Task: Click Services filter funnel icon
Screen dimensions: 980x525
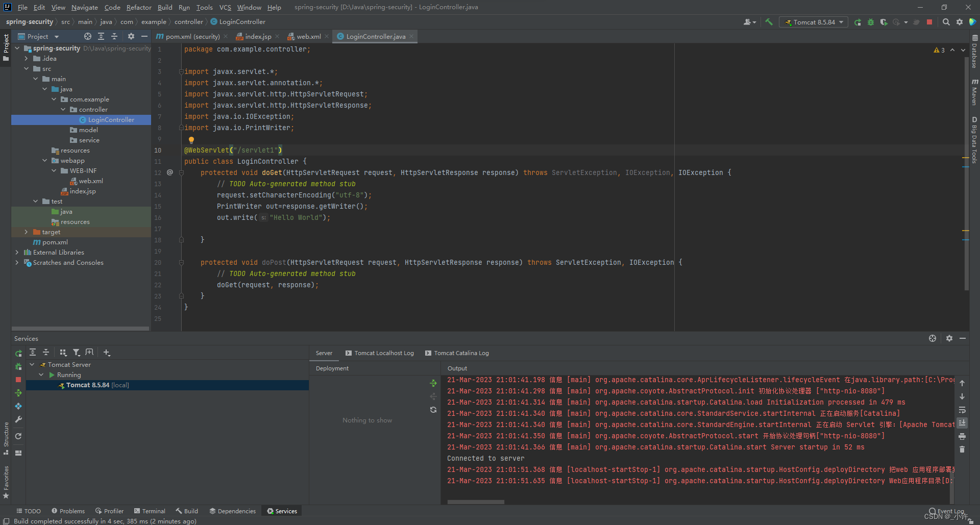Action: click(x=76, y=353)
